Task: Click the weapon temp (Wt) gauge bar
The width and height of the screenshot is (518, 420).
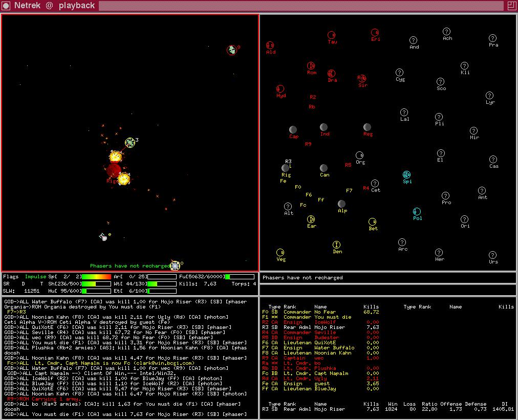Action: tap(162, 284)
